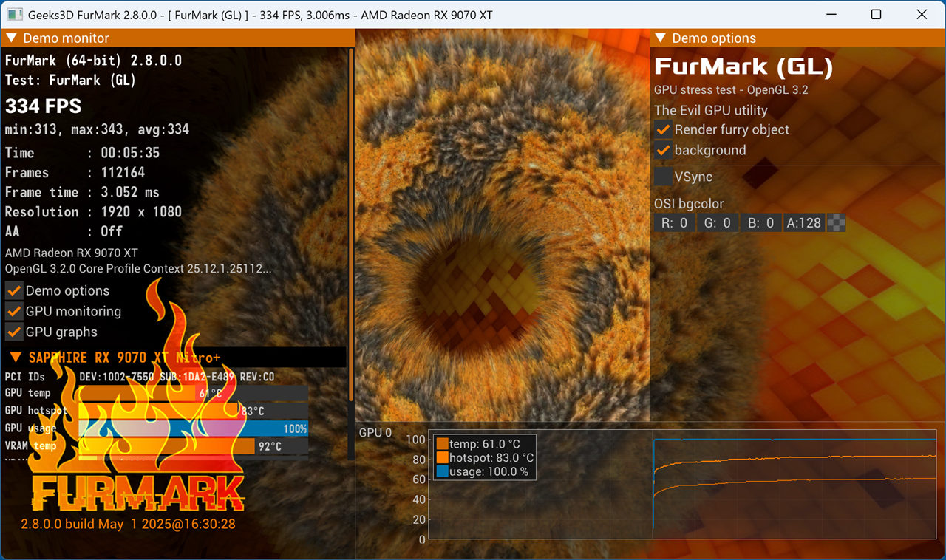Uncheck the Demo options checkbox
The image size is (946, 560).
click(14, 290)
